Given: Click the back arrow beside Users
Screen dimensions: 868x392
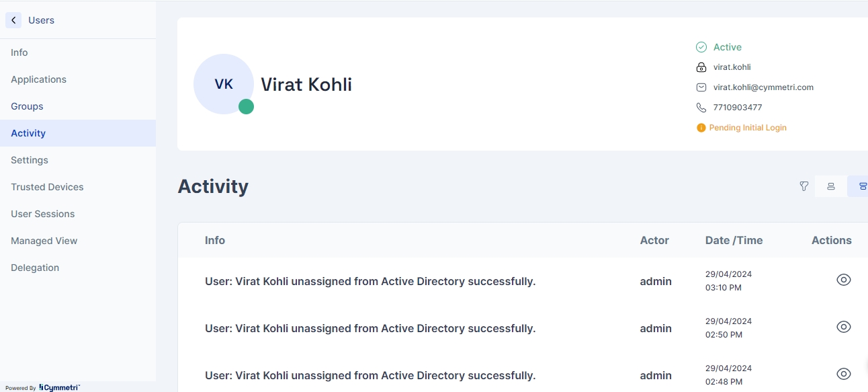Looking at the screenshot, I should [x=13, y=20].
